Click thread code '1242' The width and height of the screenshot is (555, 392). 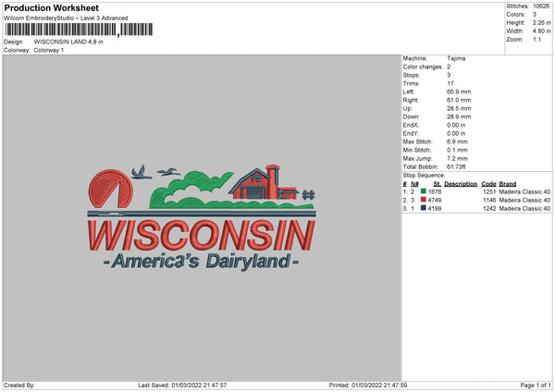(x=489, y=209)
